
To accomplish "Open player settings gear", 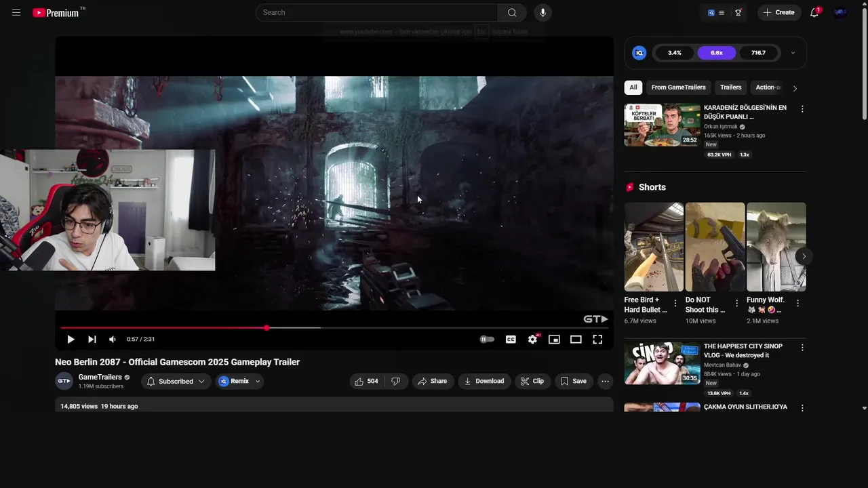I will tap(533, 339).
